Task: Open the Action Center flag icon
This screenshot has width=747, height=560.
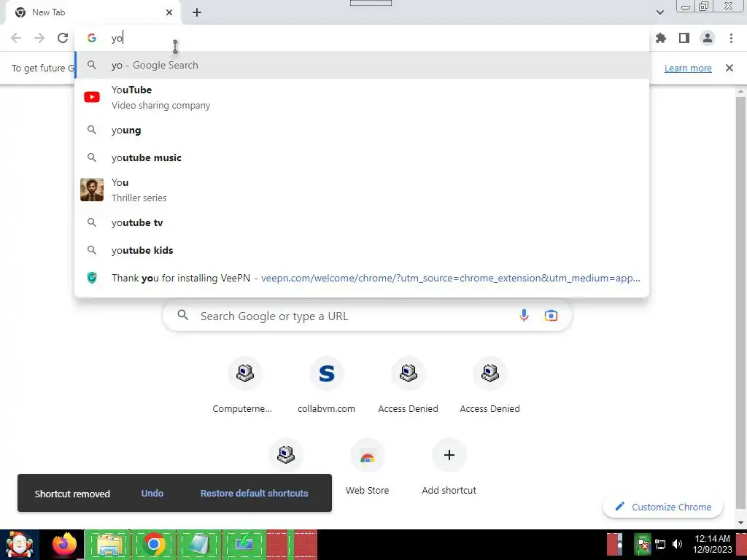Action: 643,544
